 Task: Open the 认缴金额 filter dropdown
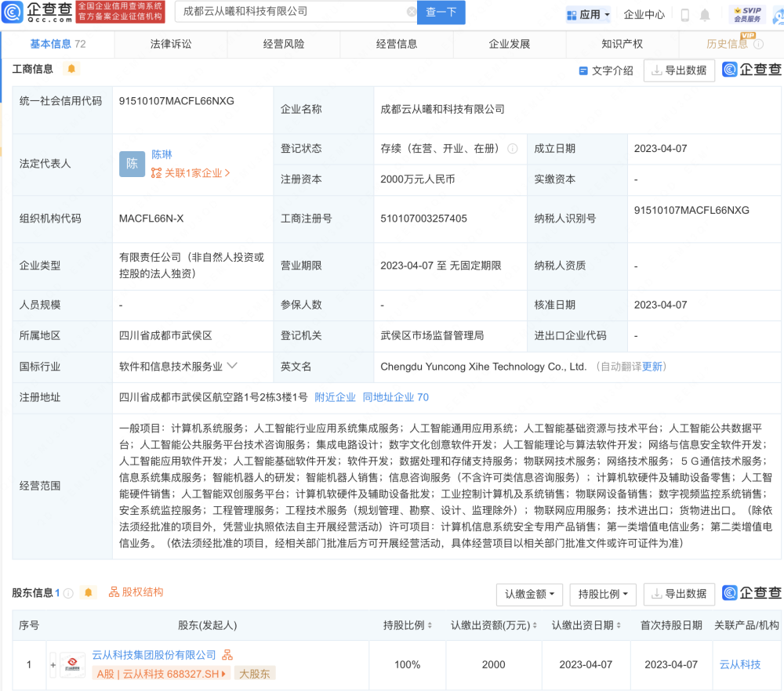tap(529, 594)
